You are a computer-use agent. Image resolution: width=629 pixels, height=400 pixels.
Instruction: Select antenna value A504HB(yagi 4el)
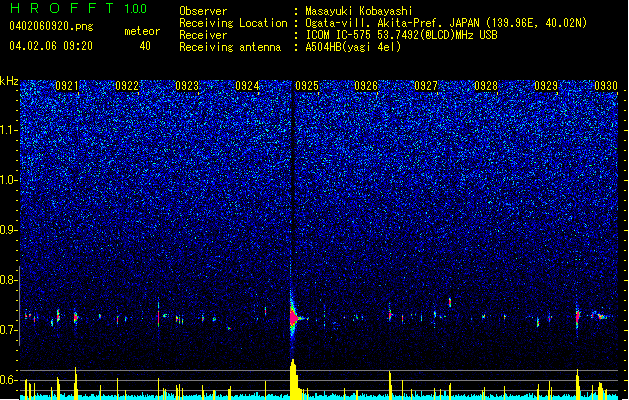point(353,47)
